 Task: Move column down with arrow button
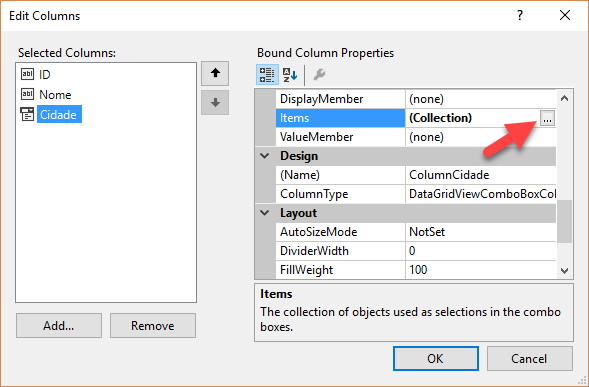point(215,102)
